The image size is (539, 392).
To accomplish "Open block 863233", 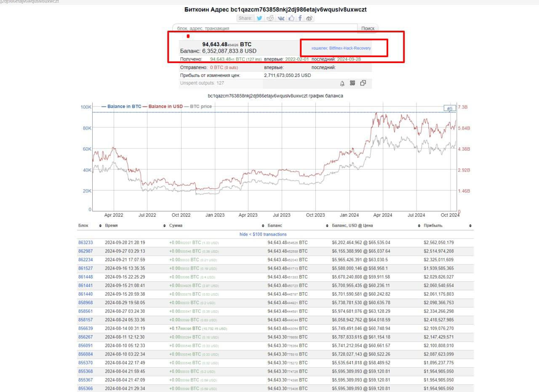I will coord(85,243).
